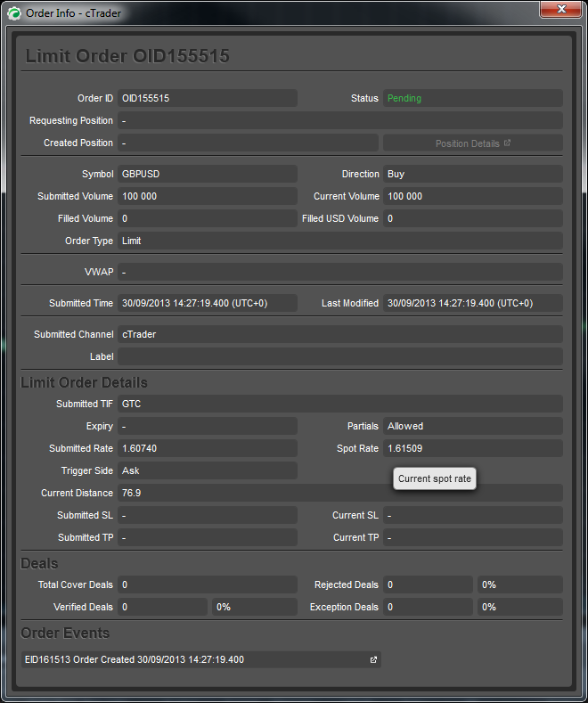Image resolution: width=588 pixels, height=703 pixels.
Task: Click the Submitted Volume value 100 000
Action: [x=208, y=196]
